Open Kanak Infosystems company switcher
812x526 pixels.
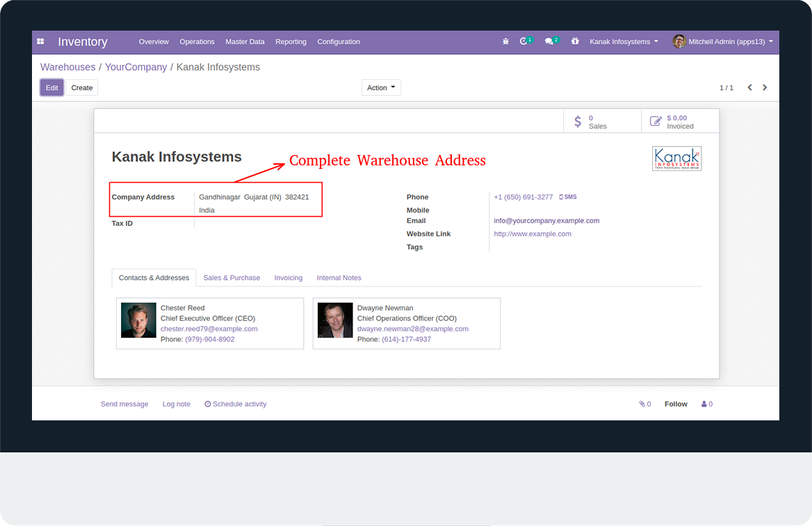[624, 42]
